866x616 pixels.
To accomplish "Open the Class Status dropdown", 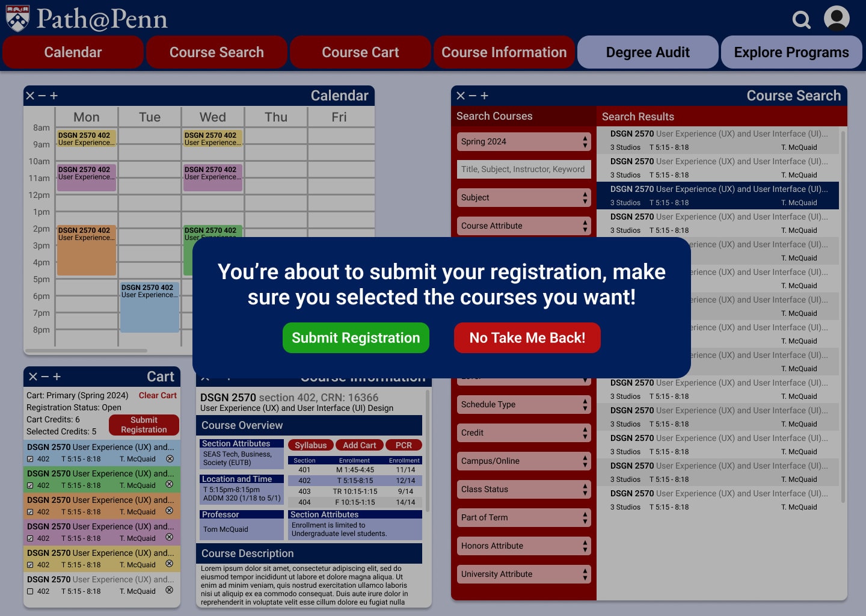I will 524,489.
